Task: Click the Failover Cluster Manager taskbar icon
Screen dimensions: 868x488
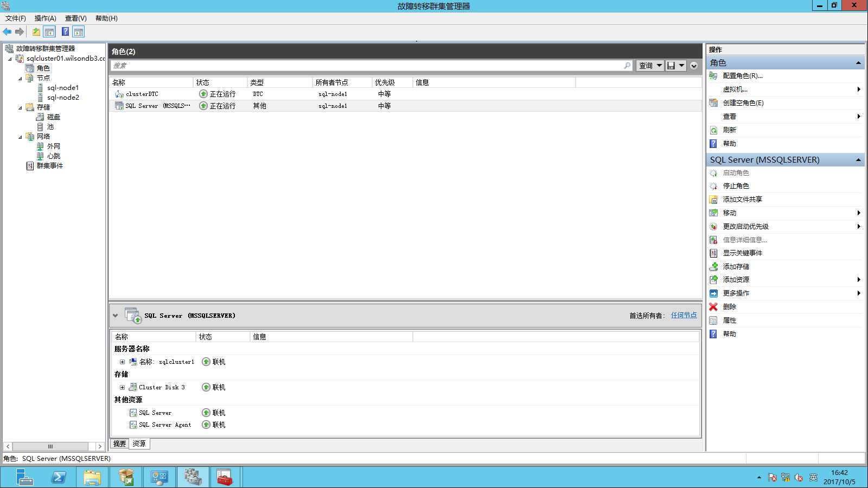Action: [193, 478]
